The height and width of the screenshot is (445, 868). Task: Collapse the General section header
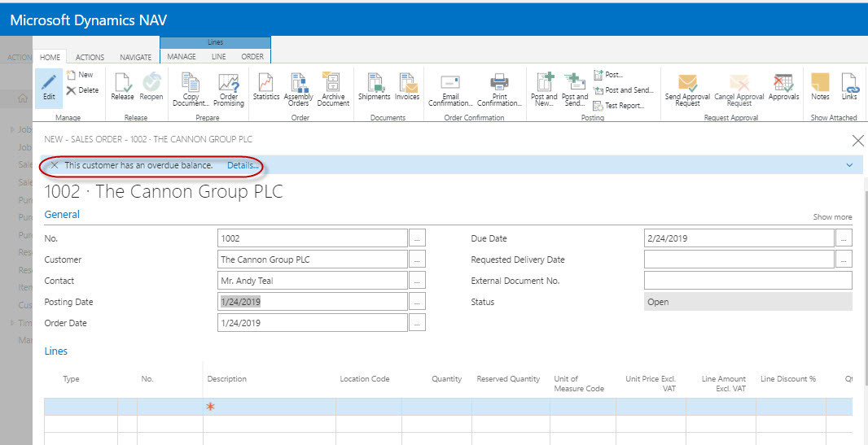pos(62,215)
